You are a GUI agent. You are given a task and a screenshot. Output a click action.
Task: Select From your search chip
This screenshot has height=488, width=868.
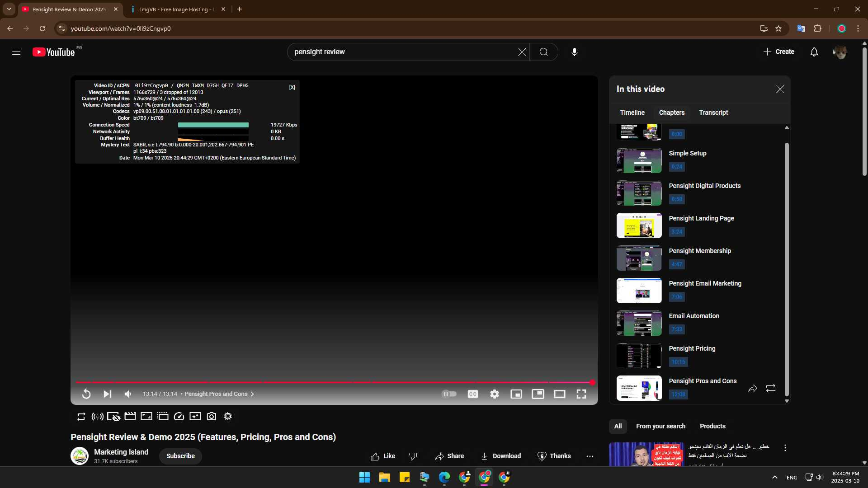pos(660,427)
